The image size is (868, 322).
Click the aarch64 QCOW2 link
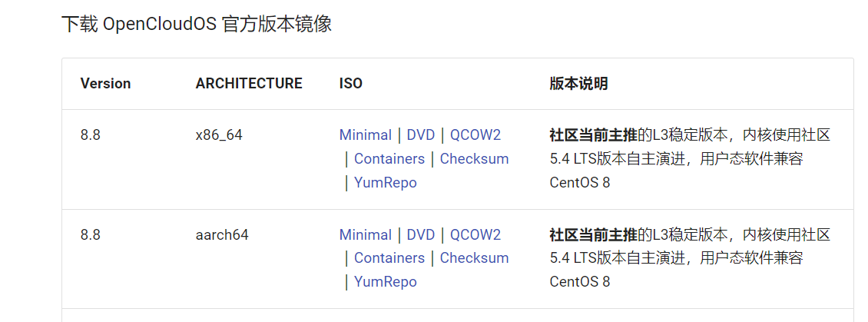point(475,234)
